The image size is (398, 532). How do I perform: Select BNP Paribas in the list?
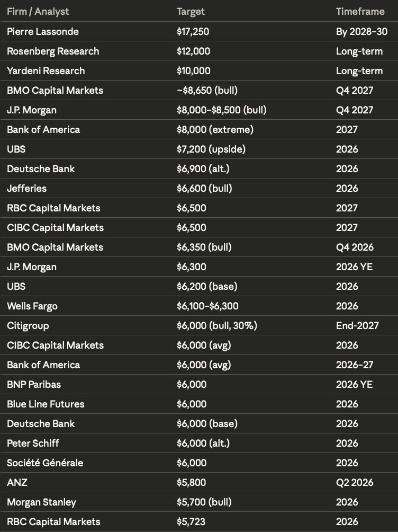(34, 385)
